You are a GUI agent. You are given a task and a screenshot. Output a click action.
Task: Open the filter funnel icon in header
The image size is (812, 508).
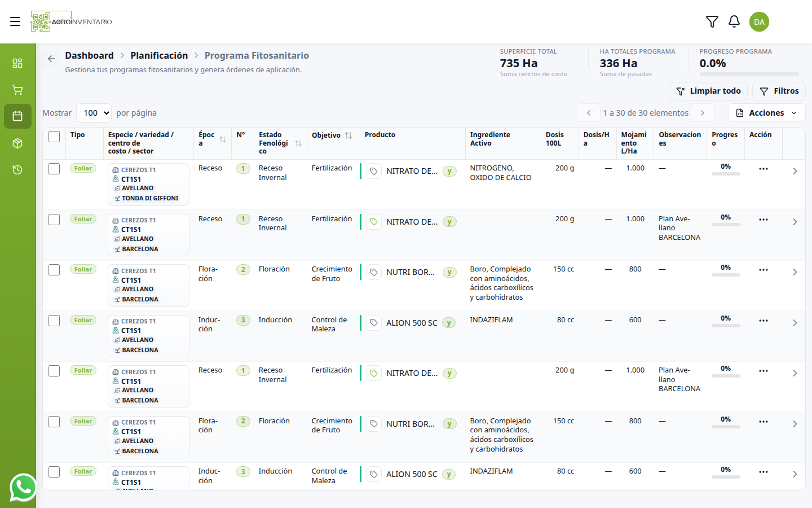712,21
